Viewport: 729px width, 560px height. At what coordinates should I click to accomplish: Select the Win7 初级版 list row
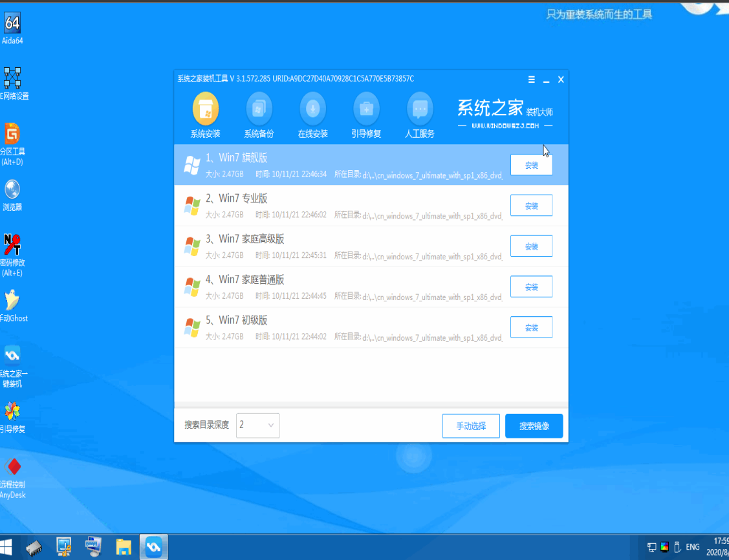pos(336,327)
